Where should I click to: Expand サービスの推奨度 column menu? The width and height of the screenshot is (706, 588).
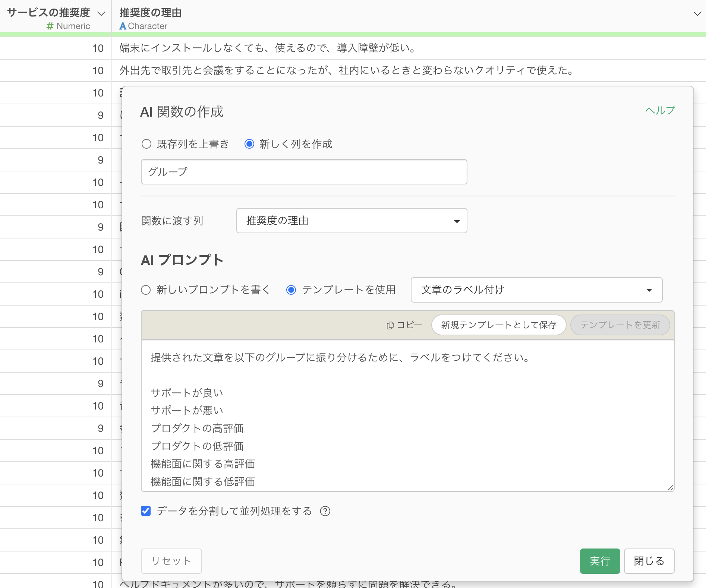pyautogui.click(x=101, y=14)
